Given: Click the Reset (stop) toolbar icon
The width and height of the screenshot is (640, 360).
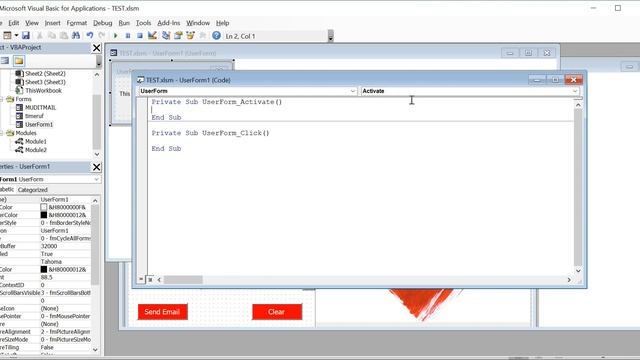Looking at the screenshot, I should tap(140, 36).
